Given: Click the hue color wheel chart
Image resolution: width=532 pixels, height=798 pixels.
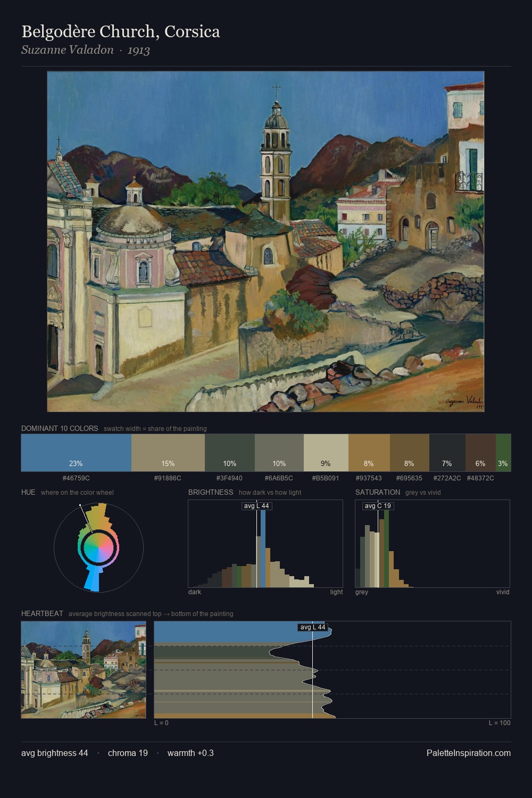Looking at the screenshot, I should pos(98,547).
